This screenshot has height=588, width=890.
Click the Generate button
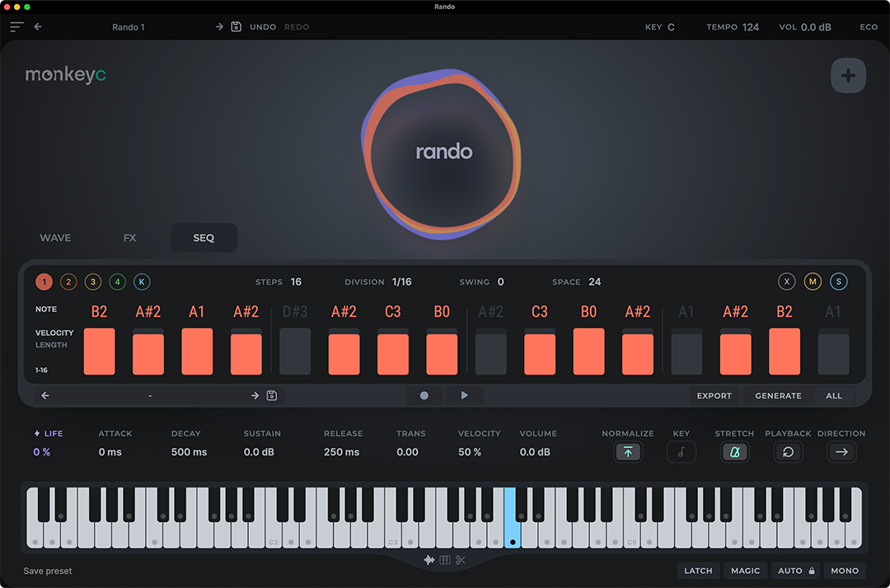click(778, 396)
